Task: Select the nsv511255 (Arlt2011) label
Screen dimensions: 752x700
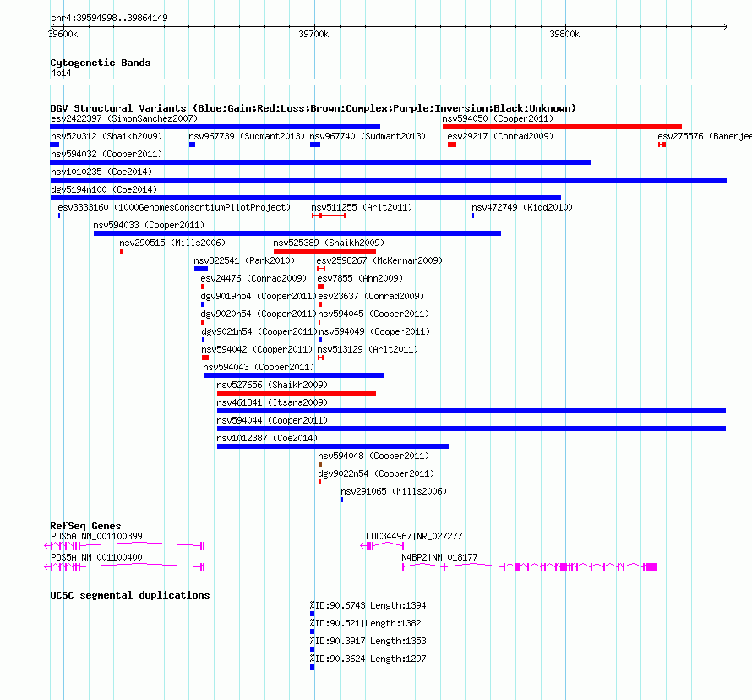Action: [x=362, y=207]
